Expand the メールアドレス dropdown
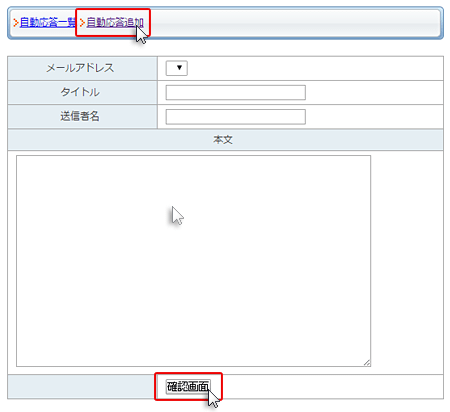Screen dimensions: 450x412 (177, 68)
